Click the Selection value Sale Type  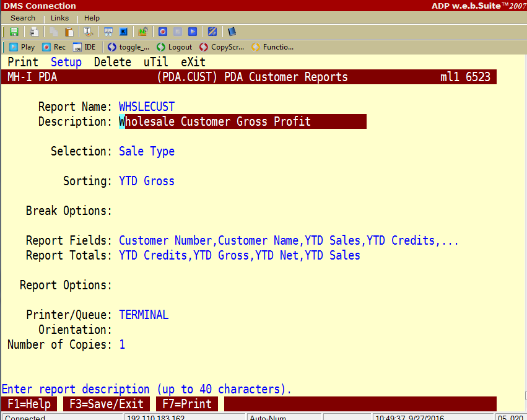pos(147,151)
